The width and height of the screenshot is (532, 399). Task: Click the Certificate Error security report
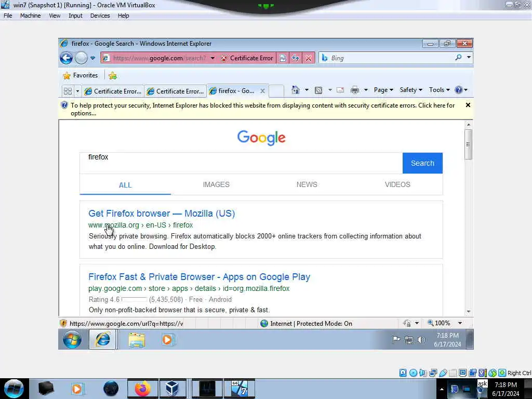tap(247, 58)
